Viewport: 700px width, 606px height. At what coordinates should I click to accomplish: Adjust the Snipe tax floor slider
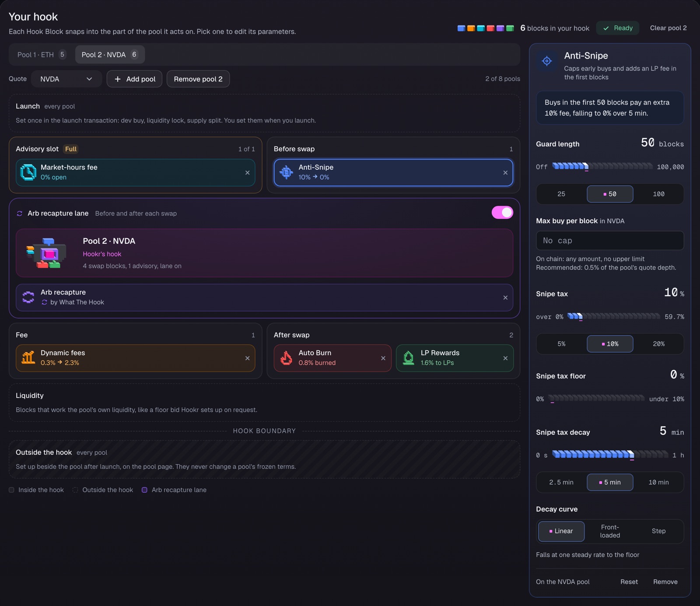tap(597, 398)
